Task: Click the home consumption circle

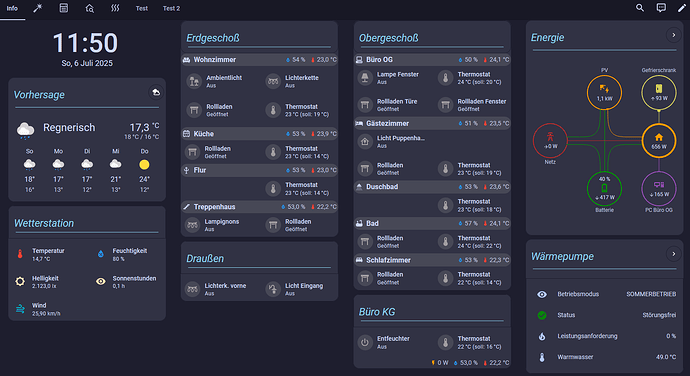Action: coord(659,141)
